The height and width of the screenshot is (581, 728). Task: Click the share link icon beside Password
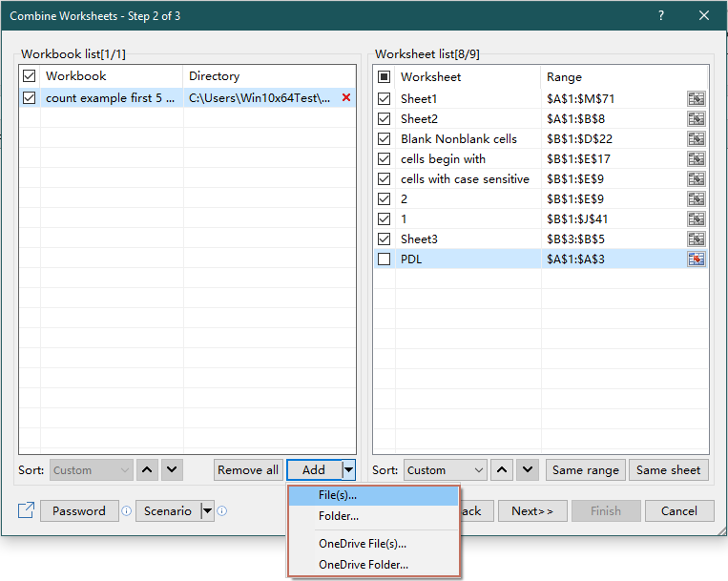coord(26,510)
